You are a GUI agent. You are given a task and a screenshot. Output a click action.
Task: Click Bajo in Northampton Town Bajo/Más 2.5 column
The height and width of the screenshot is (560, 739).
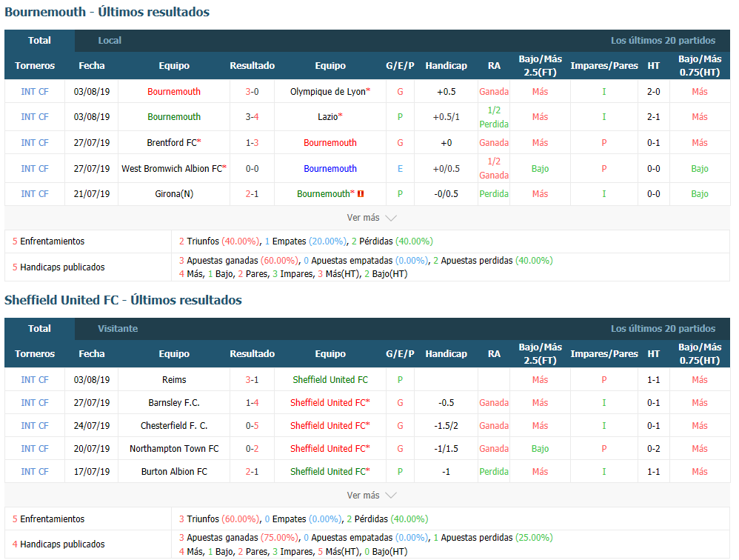(540, 449)
